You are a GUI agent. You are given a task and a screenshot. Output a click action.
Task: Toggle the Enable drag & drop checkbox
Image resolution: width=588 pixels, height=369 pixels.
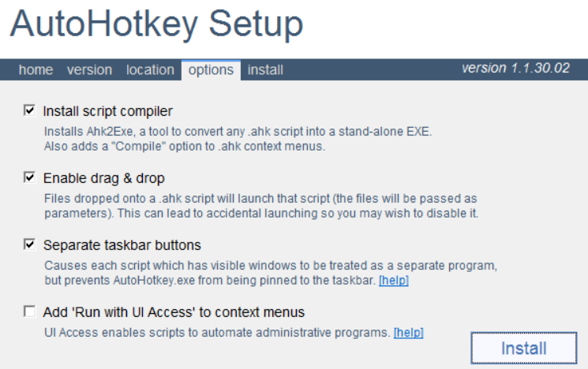tap(30, 178)
